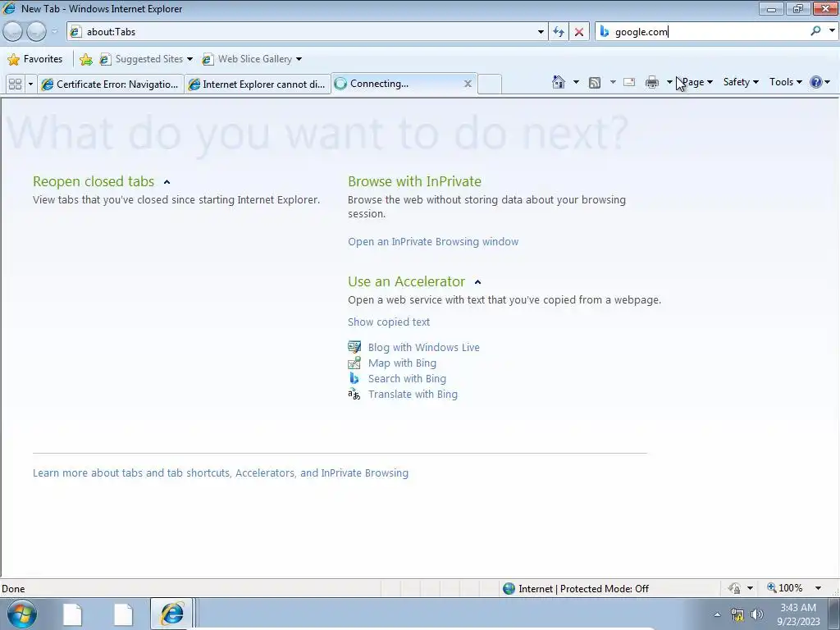Click the second blank document taskbar icon
This screenshot has width=840, height=630.
[123, 614]
